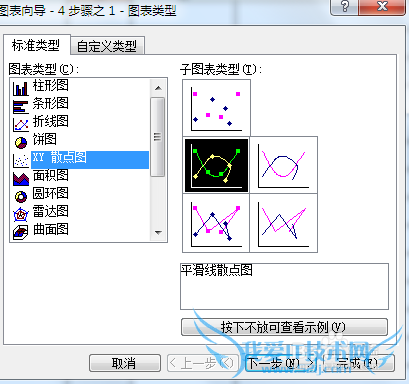Click the 雷达图 list label
The image size is (409, 384).
point(51,211)
